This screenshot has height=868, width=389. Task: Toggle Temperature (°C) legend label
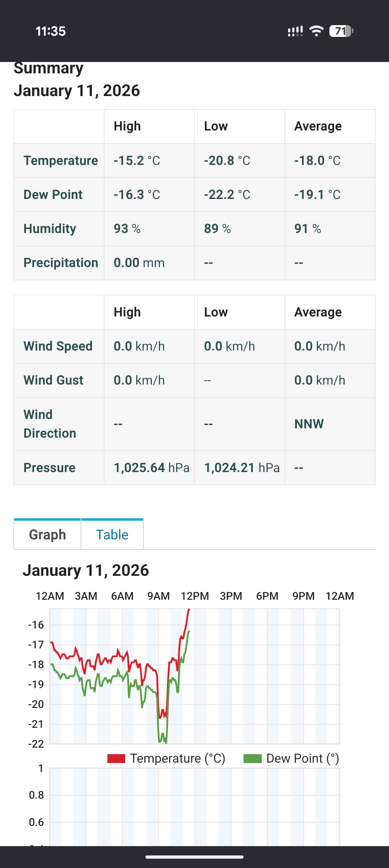point(177,759)
